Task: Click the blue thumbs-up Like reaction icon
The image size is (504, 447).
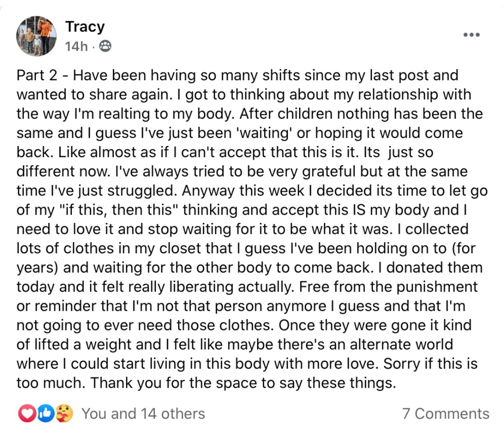Action: (x=45, y=413)
